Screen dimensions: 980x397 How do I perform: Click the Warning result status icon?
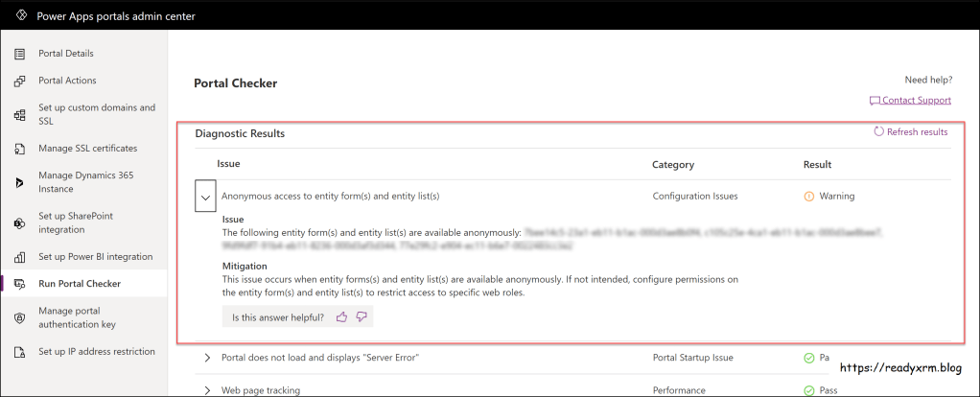[809, 197]
